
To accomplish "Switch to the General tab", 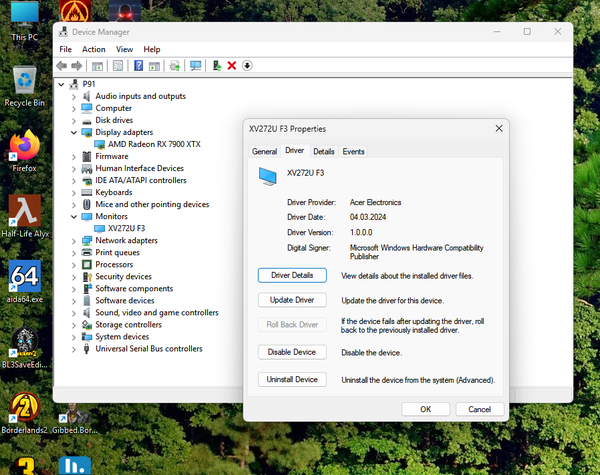I will (264, 152).
